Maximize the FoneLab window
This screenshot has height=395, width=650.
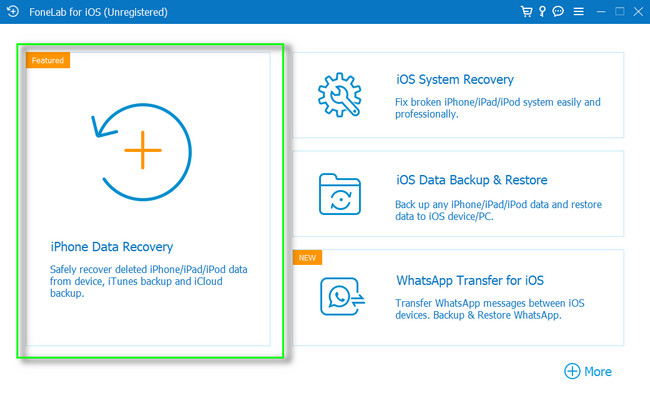point(619,12)
